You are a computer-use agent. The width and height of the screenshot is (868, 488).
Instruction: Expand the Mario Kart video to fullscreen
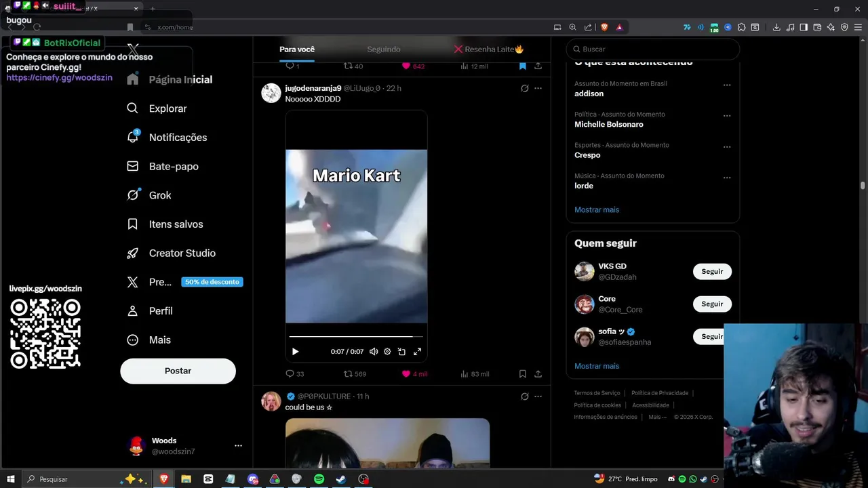click(x=417, y=352)
